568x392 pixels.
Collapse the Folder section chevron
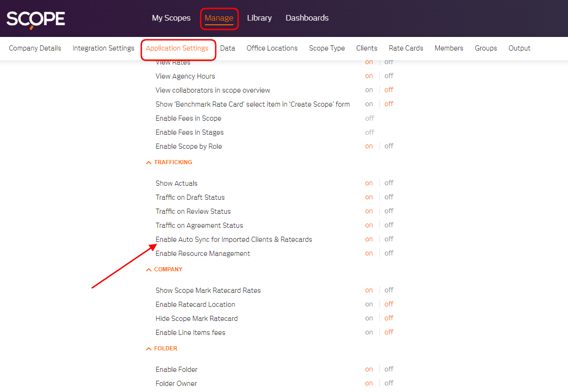149,349
